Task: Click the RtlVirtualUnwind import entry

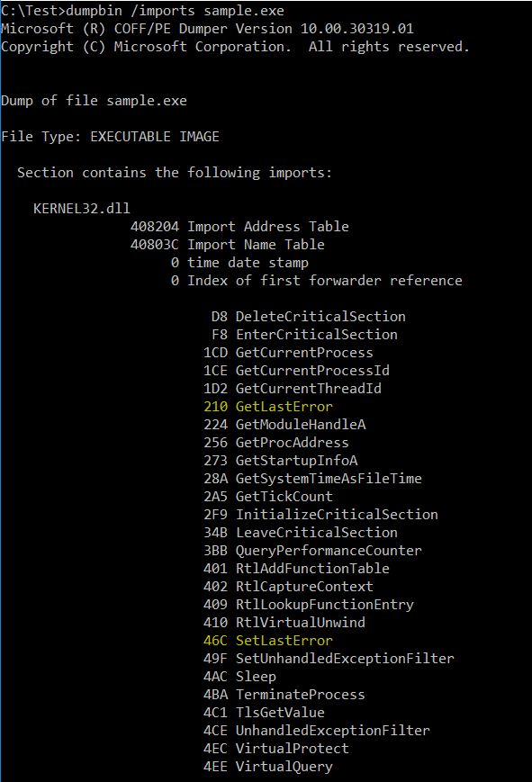Action: click(x=284, y=623)
